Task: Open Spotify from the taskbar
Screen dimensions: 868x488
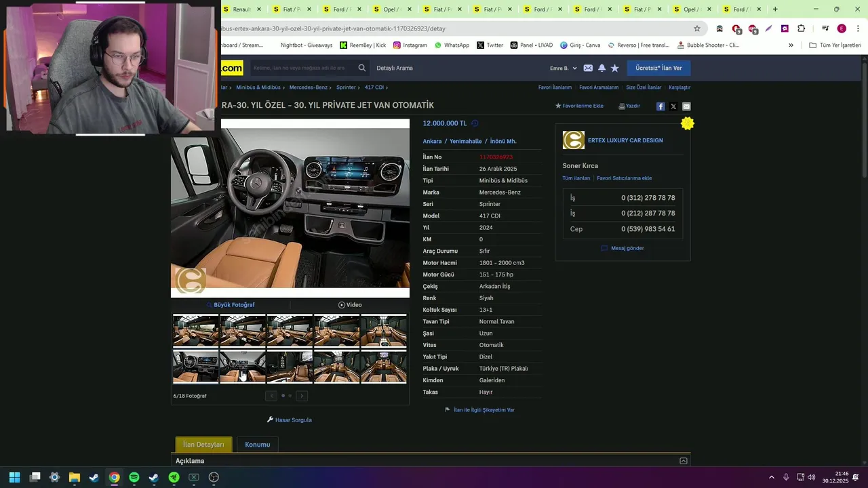Action: pyautogui.click(x=134, y=477)
